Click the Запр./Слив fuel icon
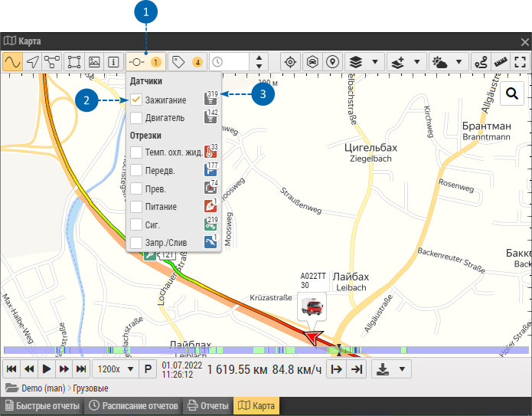Image resolution: width=532 pixels, height=416 pixels. coord(211,242)
